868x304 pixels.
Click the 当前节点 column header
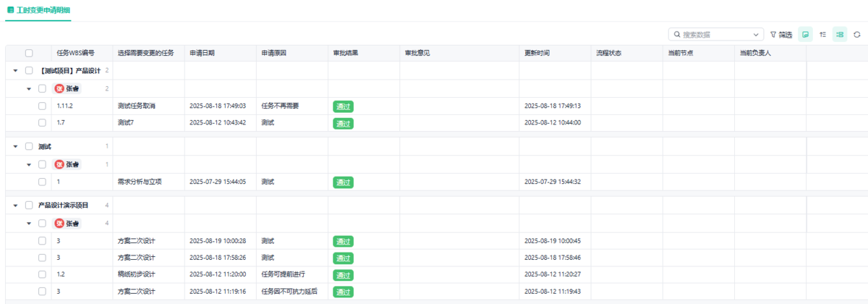681,53
